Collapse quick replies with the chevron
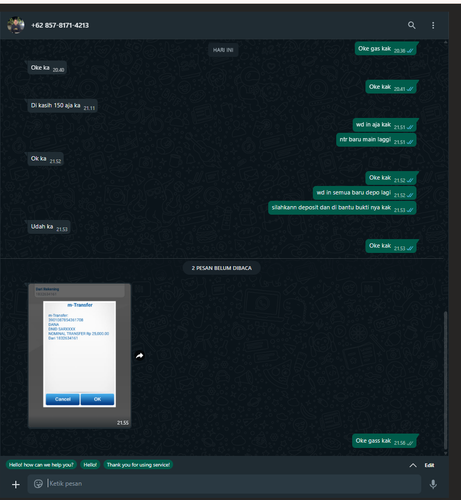The height and width of the screenshot is (500, 461). (413, 465)
